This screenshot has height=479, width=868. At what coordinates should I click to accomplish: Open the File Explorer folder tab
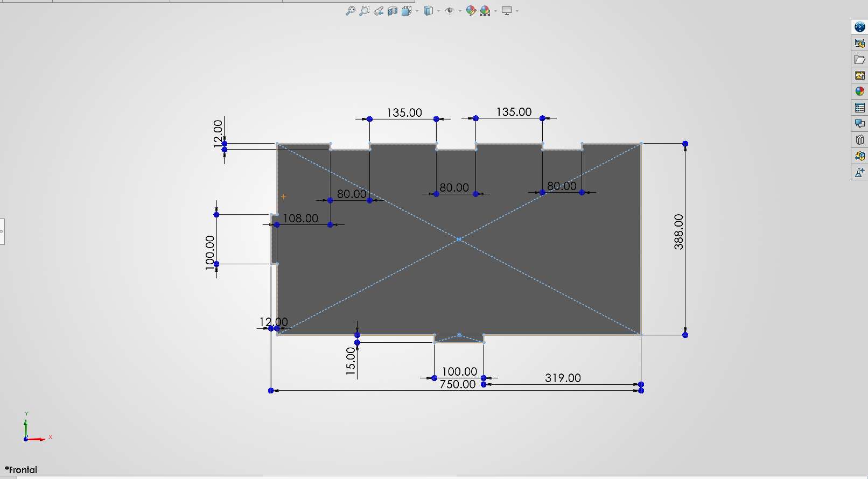860,59
